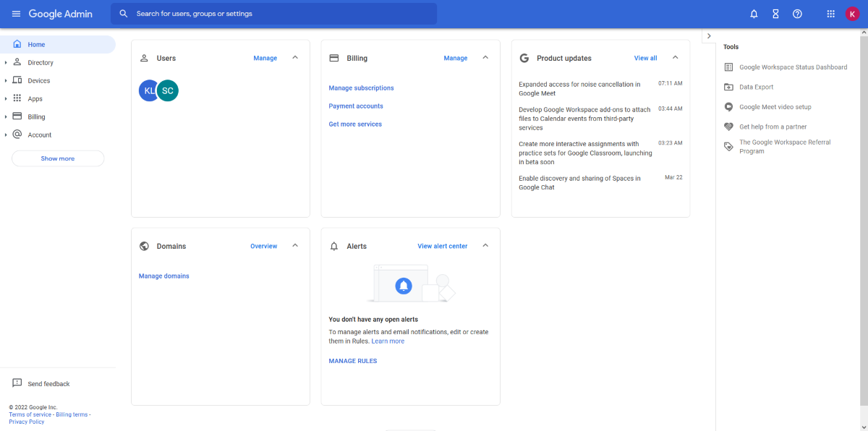Open the Data Export tool

[757, 87]
